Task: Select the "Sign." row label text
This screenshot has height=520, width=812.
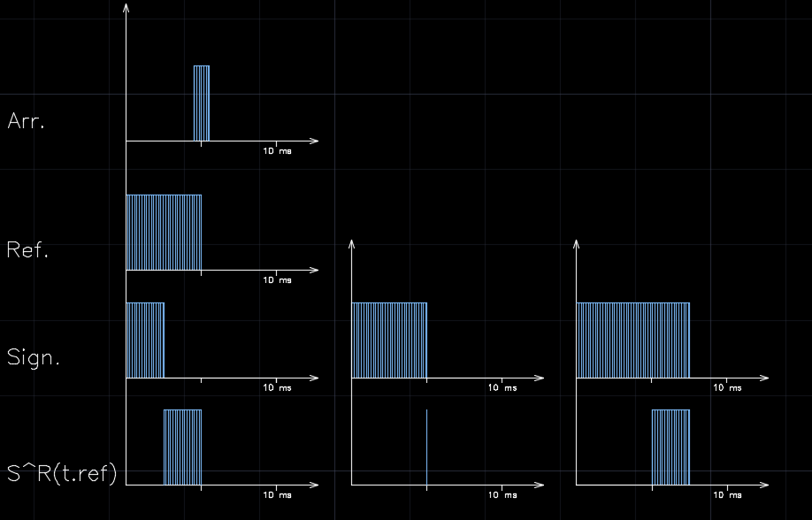Action: pos(33,358)
